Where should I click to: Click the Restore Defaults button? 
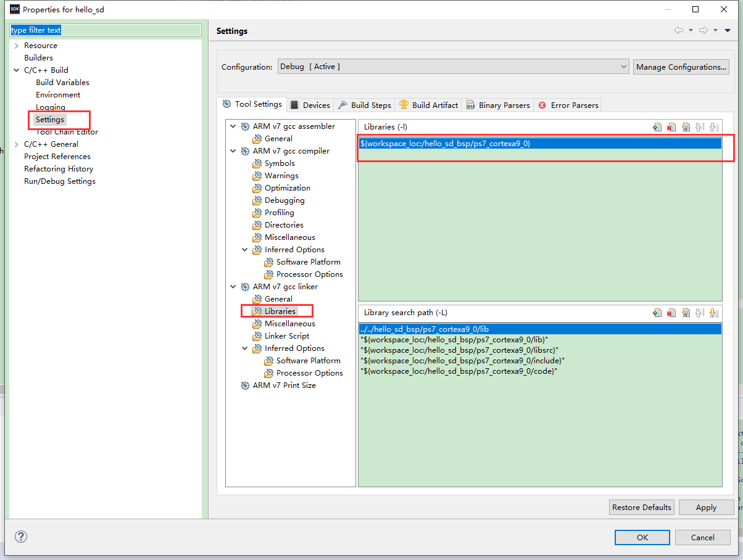641,507
